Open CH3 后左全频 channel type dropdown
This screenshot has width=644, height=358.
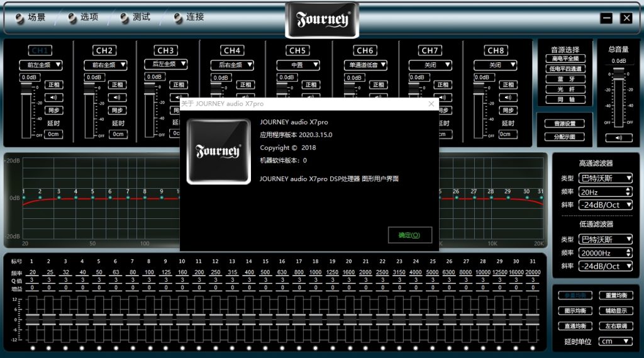[x=165, y=64]
